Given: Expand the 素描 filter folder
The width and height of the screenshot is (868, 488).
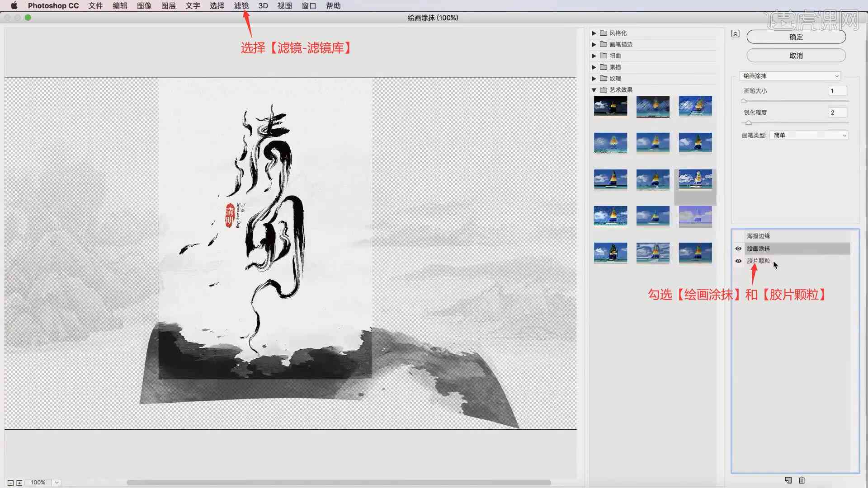Looking at the screenshot, I should 594,67.
